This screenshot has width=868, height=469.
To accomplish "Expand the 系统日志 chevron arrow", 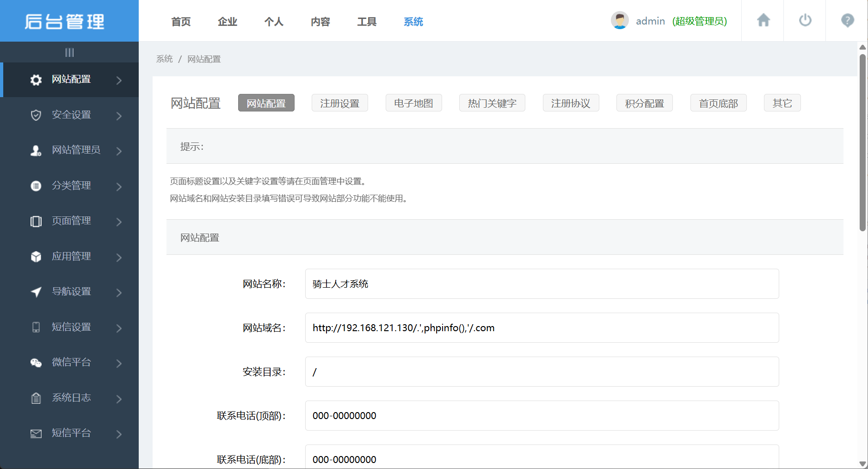I will pyautogui.click(x=119, y=399).
